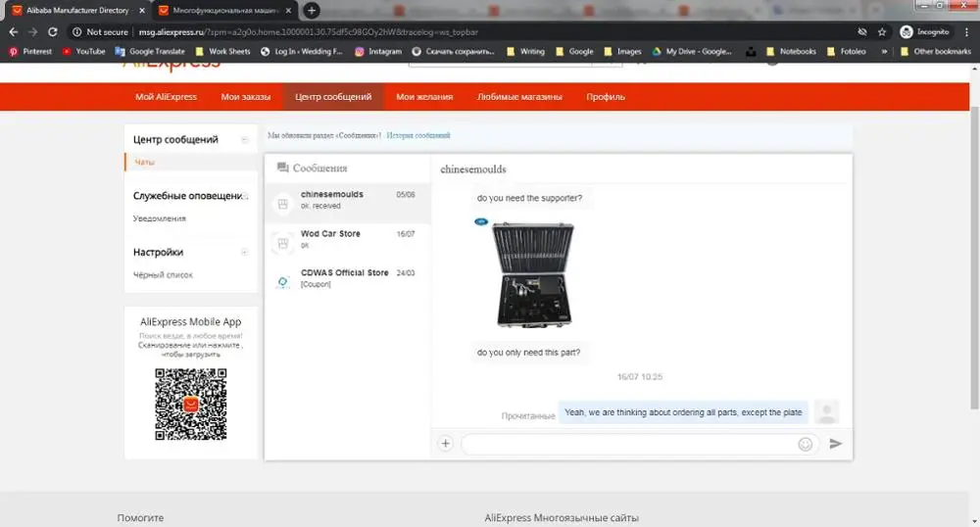This screenshot has width=980, height=527.
Task: Open the Other bookmarks folder
Action: (x=936, y=51)
